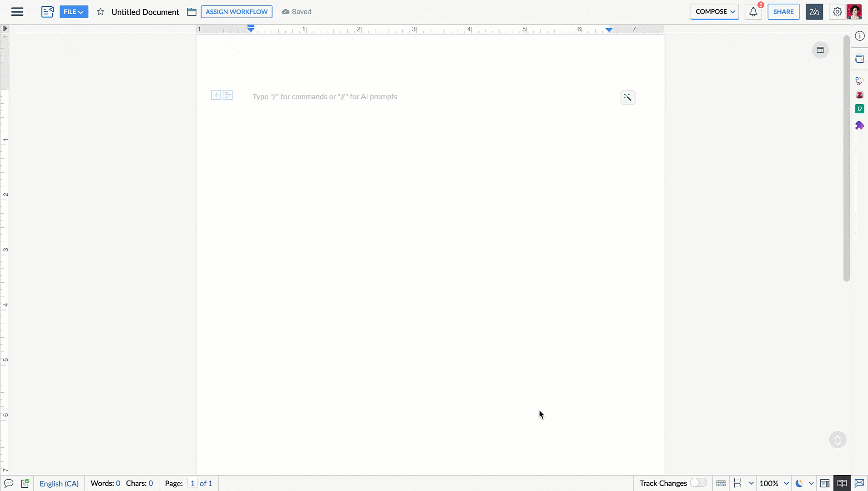Open the AI magic wand tool
The image size is (868, 491).
[628, 97]
